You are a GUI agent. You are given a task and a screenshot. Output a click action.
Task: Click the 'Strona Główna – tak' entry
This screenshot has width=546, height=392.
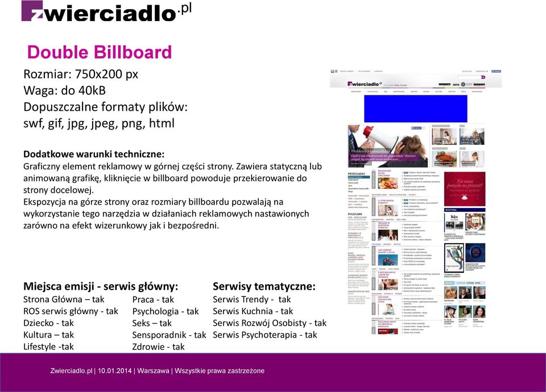click(64, 299)
